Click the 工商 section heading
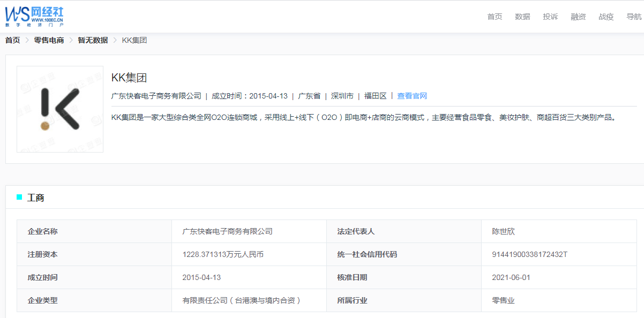644x318 pixels. pyautogui.click(x=36, y=198)
